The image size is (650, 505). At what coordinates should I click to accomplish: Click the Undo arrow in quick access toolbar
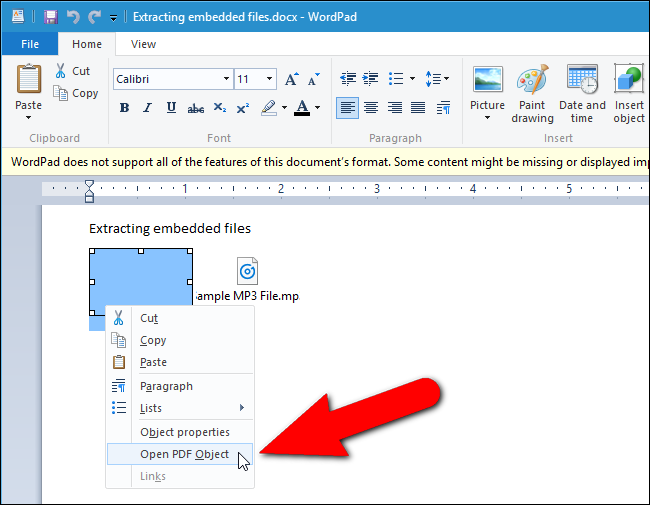coord(73,17)
